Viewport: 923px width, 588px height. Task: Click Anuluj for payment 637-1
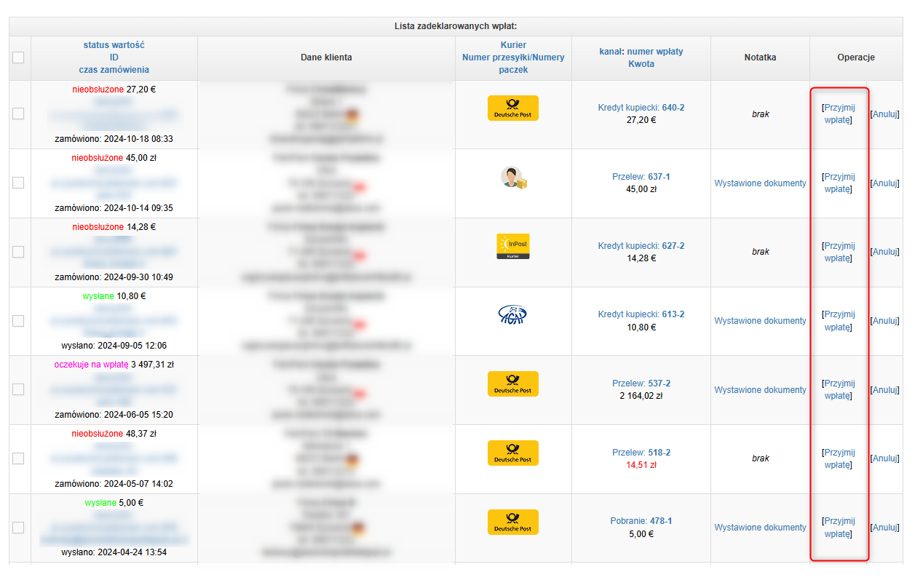(885, 183)
